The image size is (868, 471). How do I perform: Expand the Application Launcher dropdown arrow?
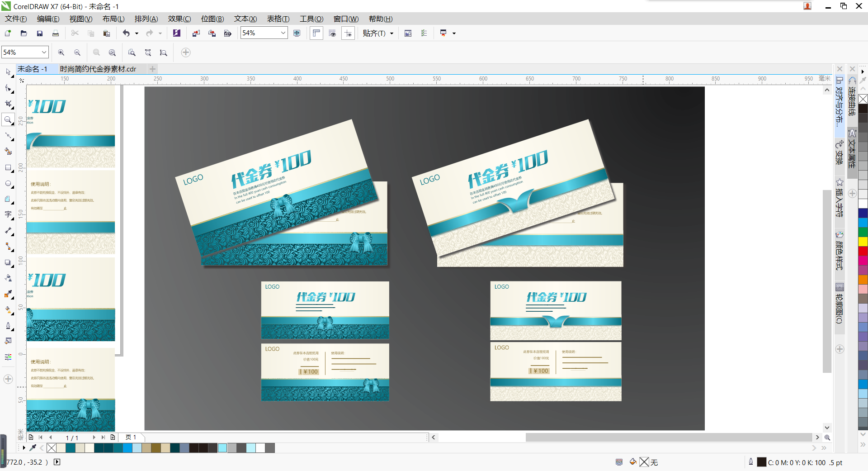tap(454, 33)
